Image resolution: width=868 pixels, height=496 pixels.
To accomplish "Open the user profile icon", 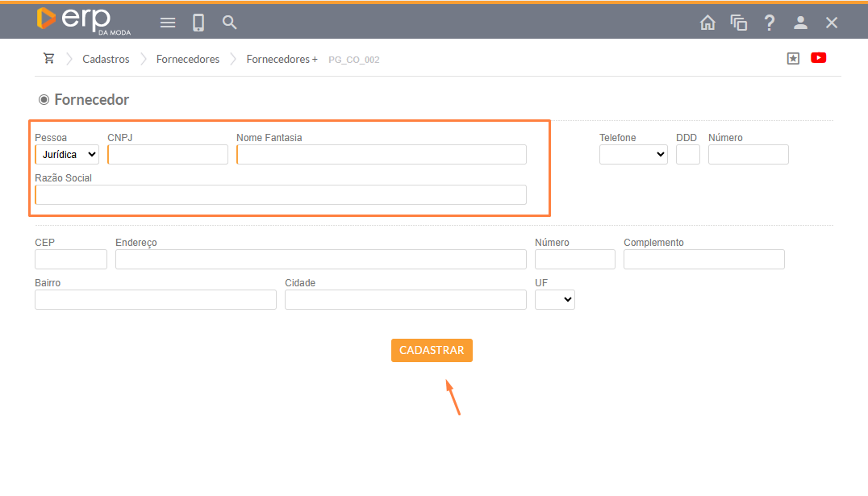I will [x=800, y=23].
